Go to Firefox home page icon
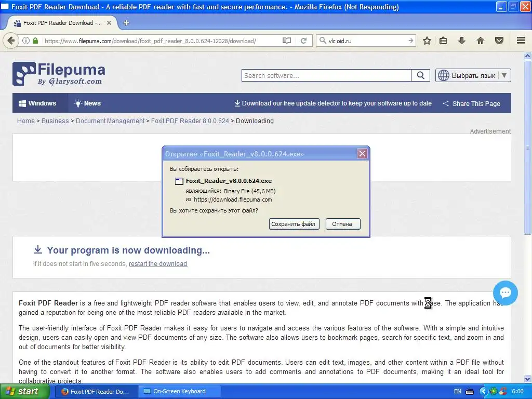The width and height of the screenshot is (532, 399). [481, 41]
